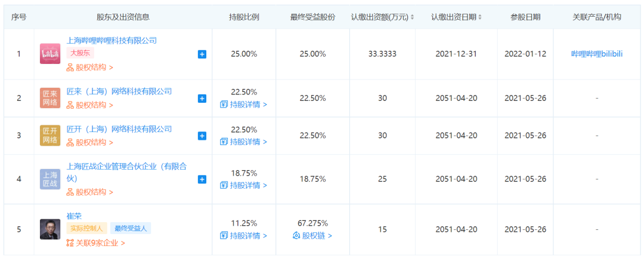Select the 67.275% beneficial share value
Image resolution: width=644 pixels, height=261 pixels.
(x=312, y=223)
